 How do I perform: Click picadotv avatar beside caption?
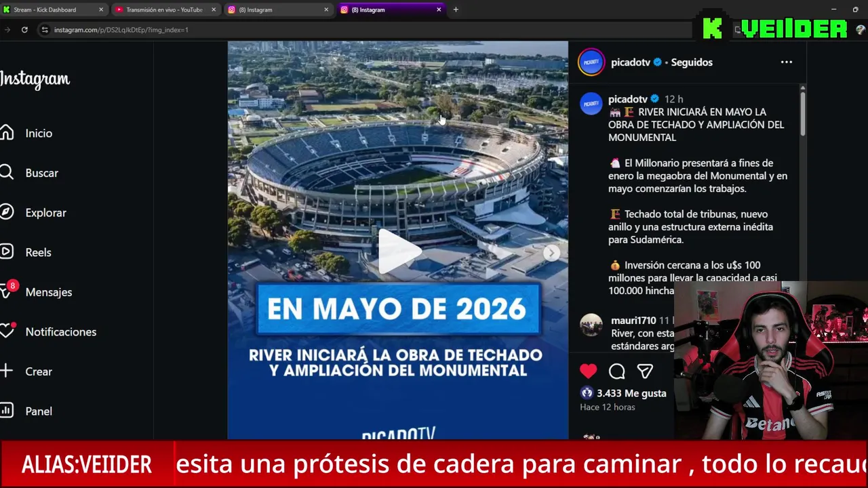pyautogui.click(x=591, y=103)
